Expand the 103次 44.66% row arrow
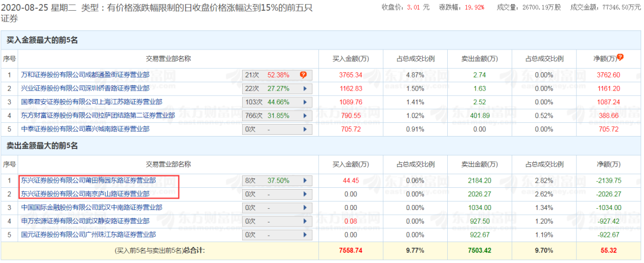 (x=305, y=101)
